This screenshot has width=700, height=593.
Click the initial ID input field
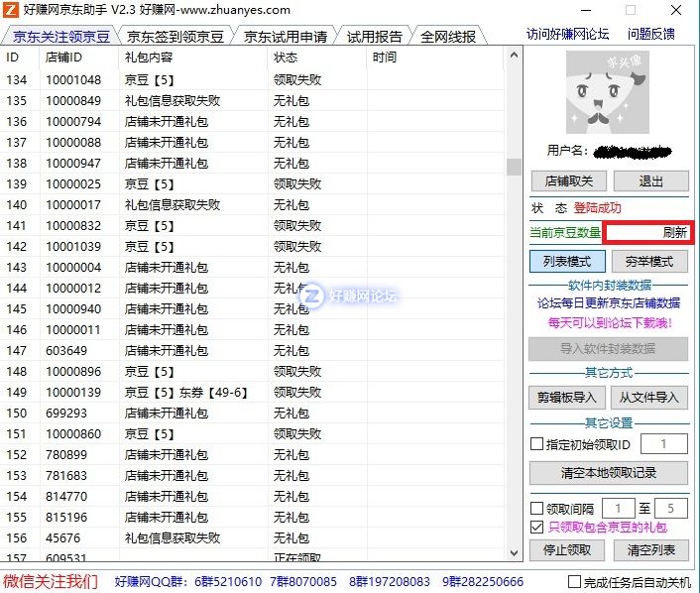point(664,444)
